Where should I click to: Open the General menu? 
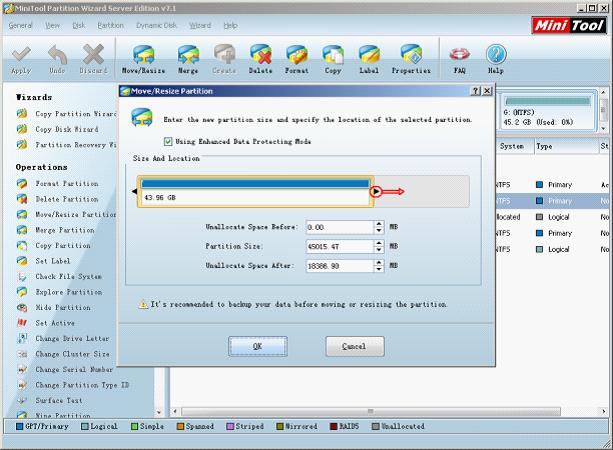click(20, 25)
